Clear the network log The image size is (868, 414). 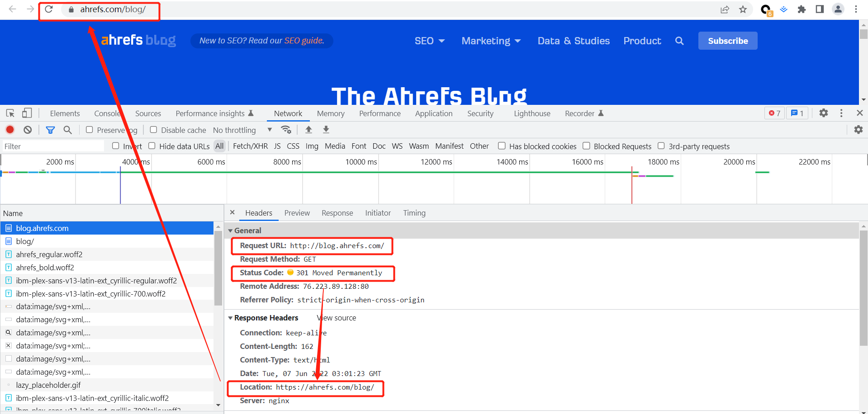28,130
